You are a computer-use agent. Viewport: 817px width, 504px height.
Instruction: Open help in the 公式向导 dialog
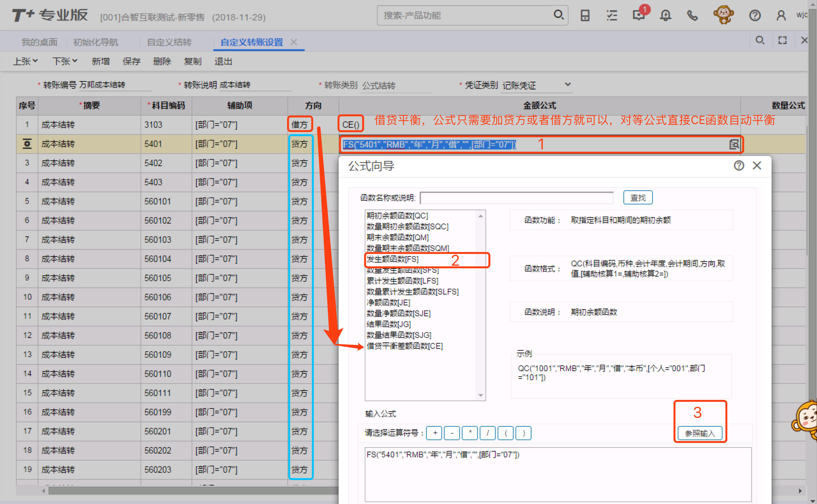point(739,165)
